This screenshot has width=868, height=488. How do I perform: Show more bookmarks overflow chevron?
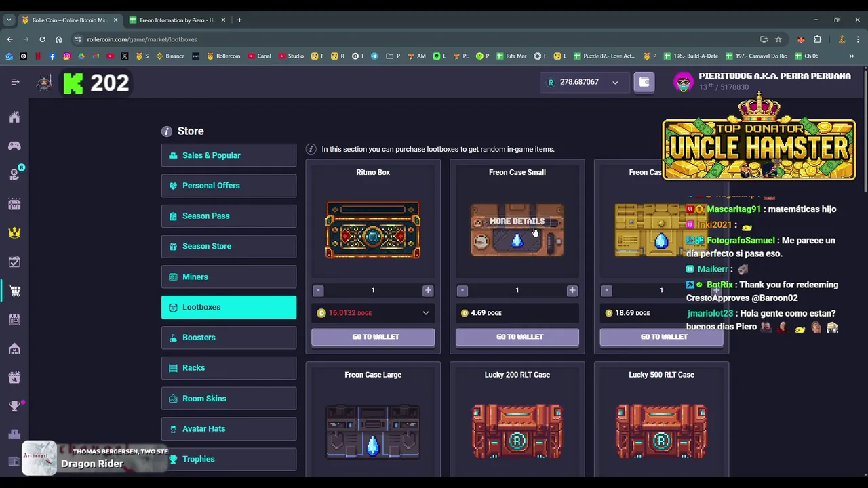[851, 56]
